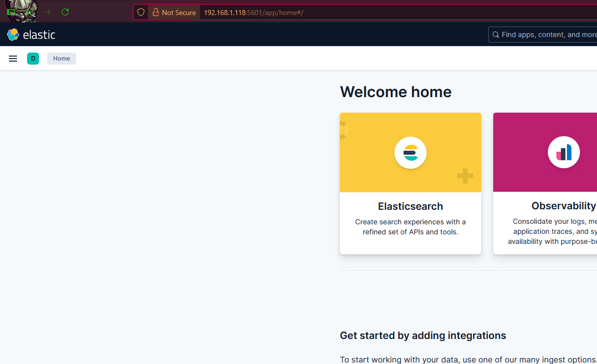Image resolution: width=597 pixels, height=364 pixels.
Task: Click the browser back arrow
Action: (29, 12)
